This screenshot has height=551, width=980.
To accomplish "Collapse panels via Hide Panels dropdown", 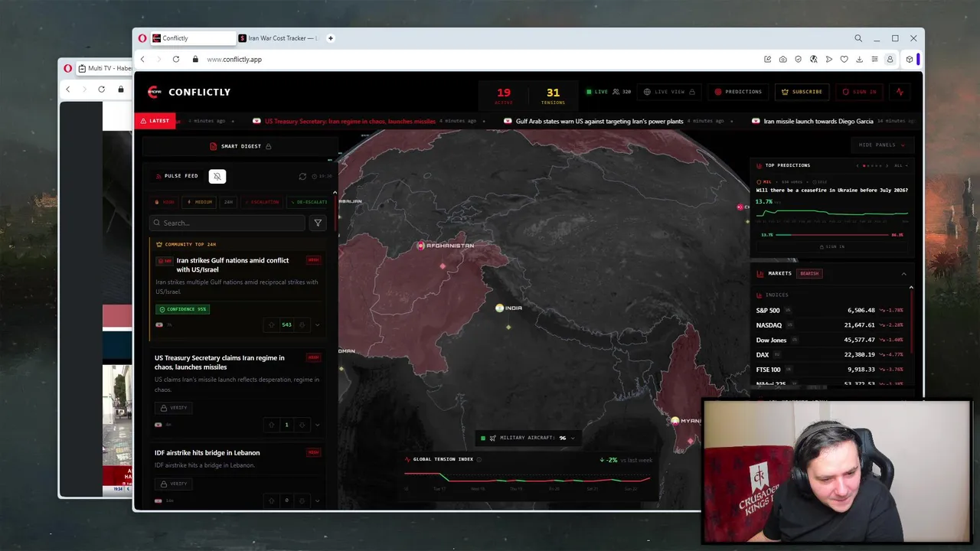I will (881, 145).
